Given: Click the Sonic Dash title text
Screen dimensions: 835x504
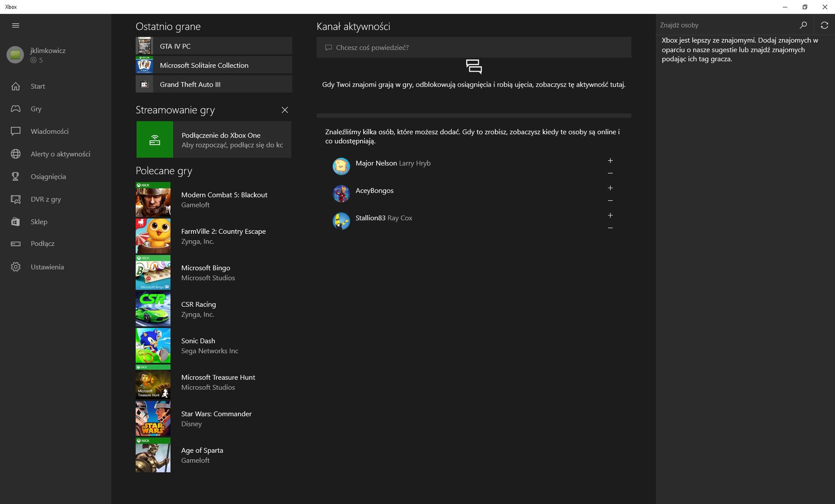Looking at the screenshot, I should (198, 341).
